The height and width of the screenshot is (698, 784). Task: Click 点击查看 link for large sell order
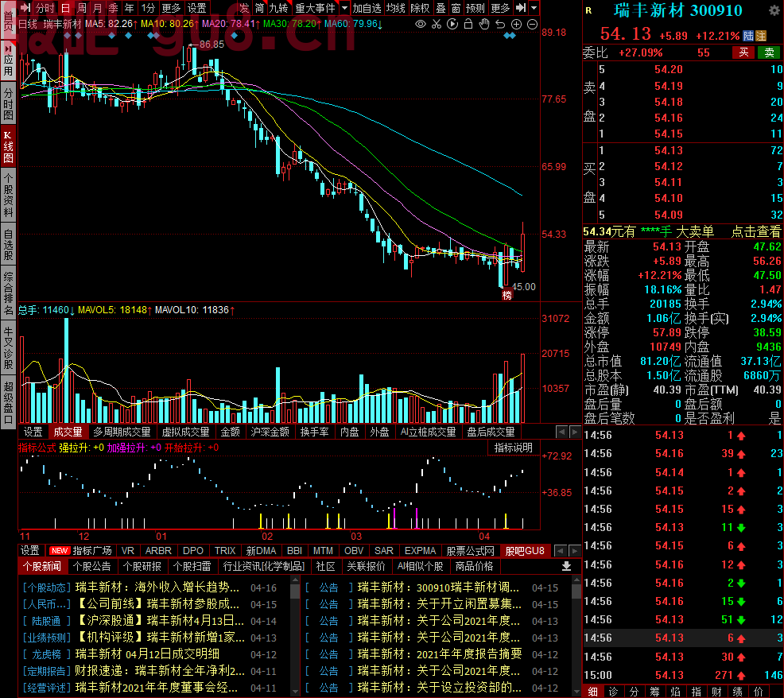click(755, 231)
